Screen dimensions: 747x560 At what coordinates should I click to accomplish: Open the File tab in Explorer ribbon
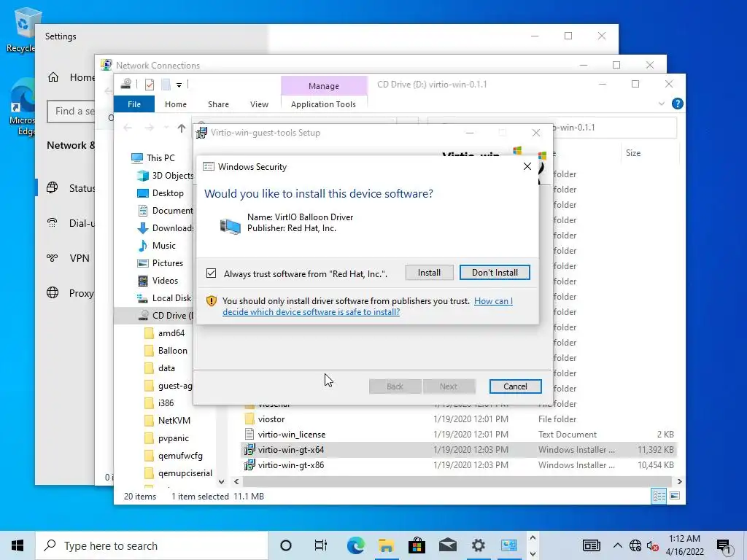tap(134, 104)
